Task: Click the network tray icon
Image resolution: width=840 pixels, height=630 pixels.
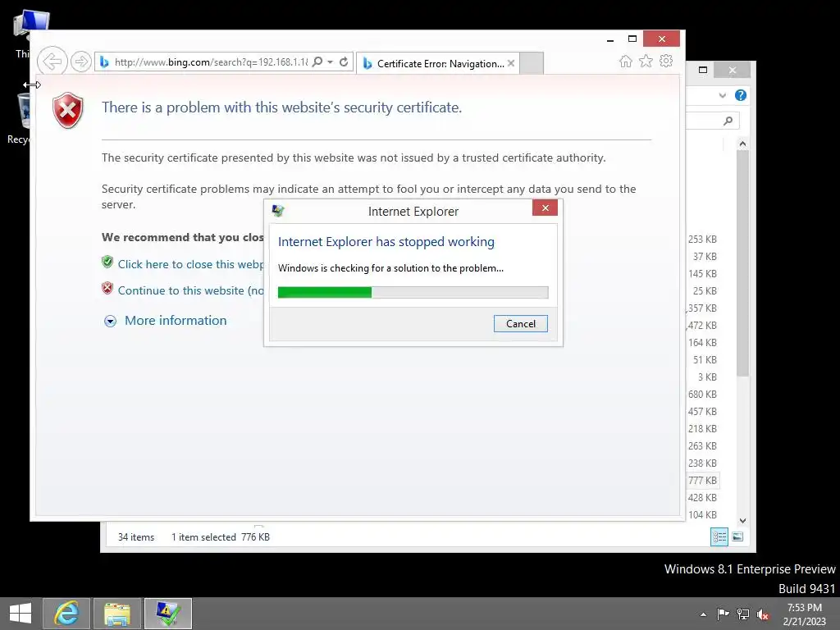Action: pyautogui.click(x=743, y=614)
